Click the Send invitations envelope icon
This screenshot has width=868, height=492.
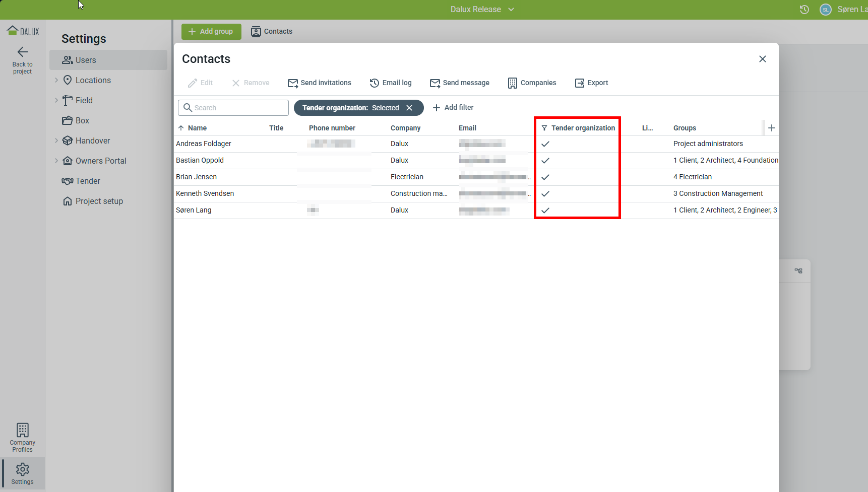point(292,83)
